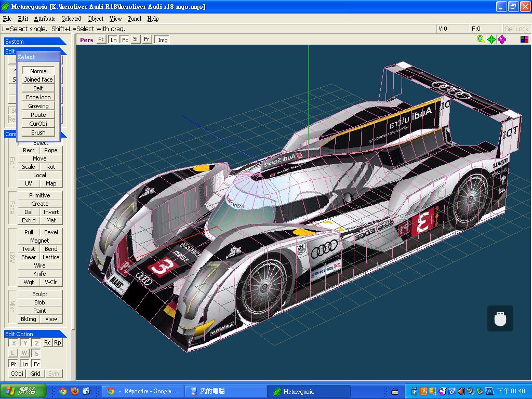The image size is (532, 399).
Task: Toggle Img display in viewport toolbar
Action: (163, 39)
